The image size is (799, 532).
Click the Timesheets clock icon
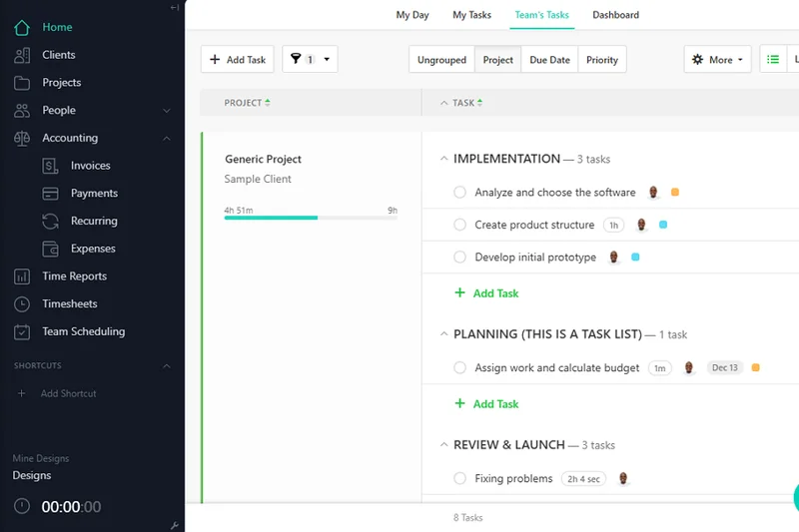click(x=22, y=303)
